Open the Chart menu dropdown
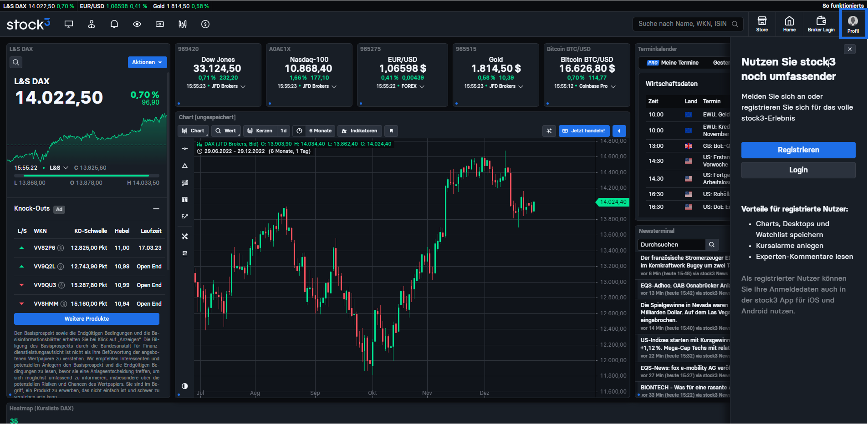Image resolution: width=868 pixels, height=424 pixels. tap(193, 131)
